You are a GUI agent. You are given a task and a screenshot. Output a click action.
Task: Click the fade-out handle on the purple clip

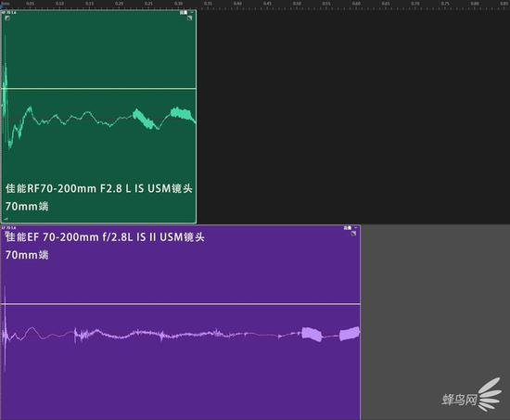[353, 234]
